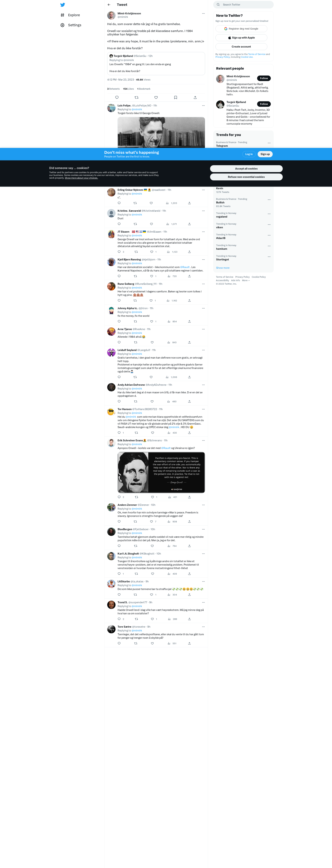Click the Twitter bird logo
332x868 pixels.
click(62, 5)
